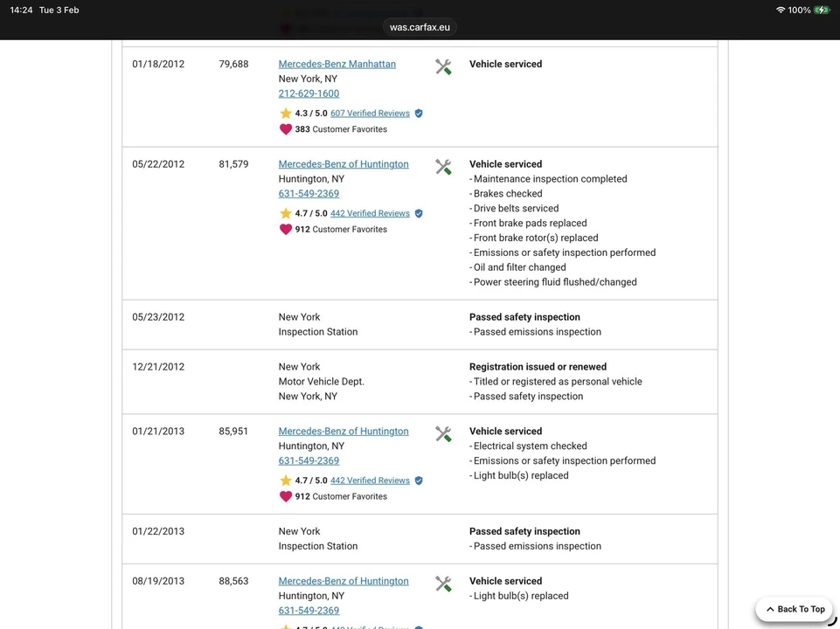
Task: Select the 12/21/2012 date cell
Action: point(158,367)
